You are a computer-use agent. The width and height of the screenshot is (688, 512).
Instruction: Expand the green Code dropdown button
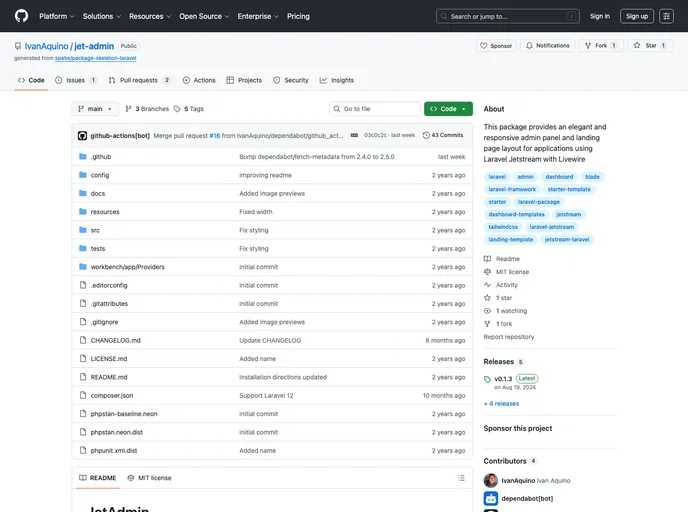pos(448,109)
